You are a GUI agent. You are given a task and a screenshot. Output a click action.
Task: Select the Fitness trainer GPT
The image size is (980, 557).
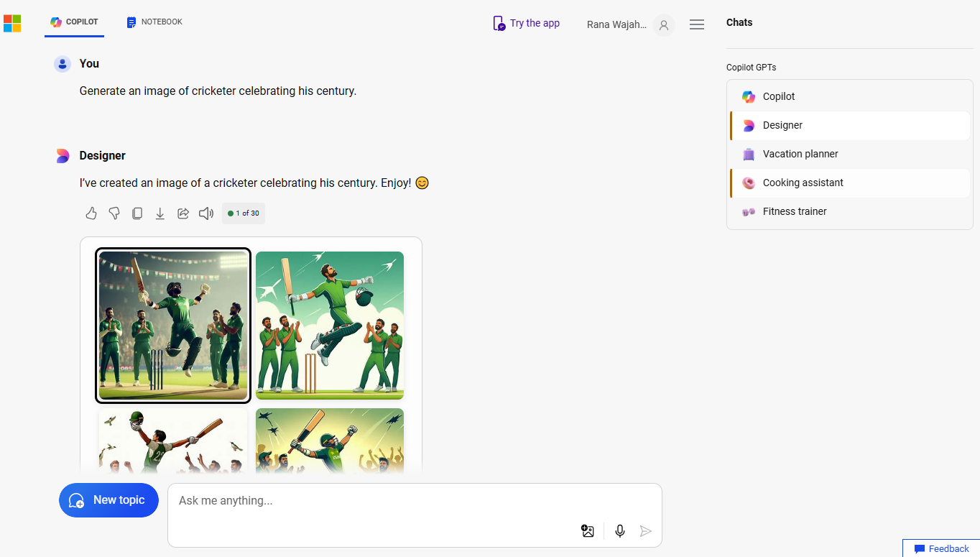tap(850, 211)
